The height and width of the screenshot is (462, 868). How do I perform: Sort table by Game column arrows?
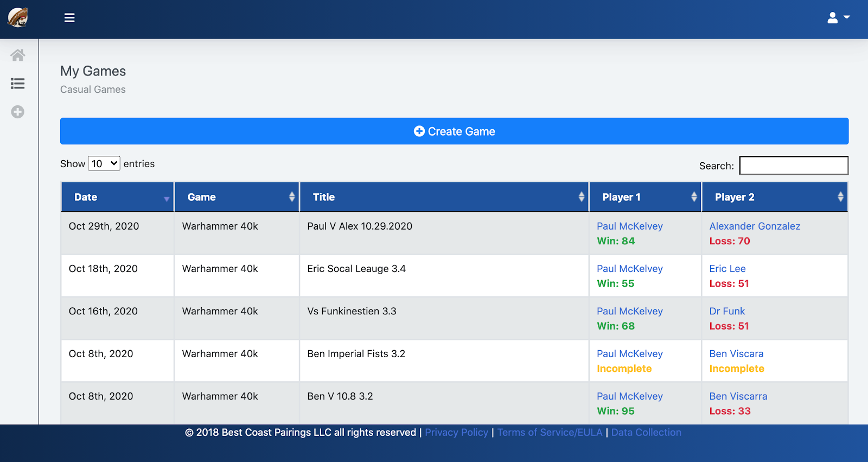(x=292, y=197)
